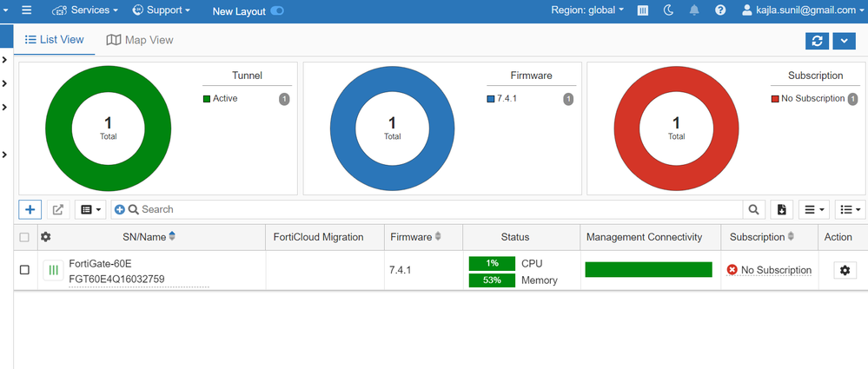Click the Active tunnel count badge
Image resolution: width=868 pixels, height=369 pixels.
coord(284,99)
